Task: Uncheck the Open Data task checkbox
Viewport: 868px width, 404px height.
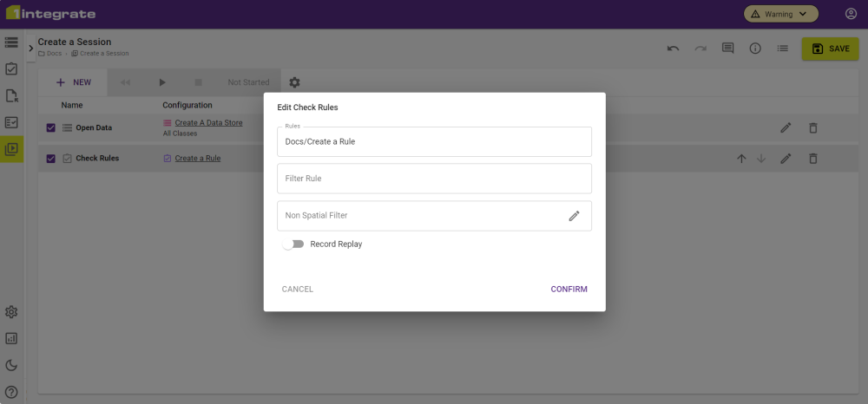Action: coord(50,128)
